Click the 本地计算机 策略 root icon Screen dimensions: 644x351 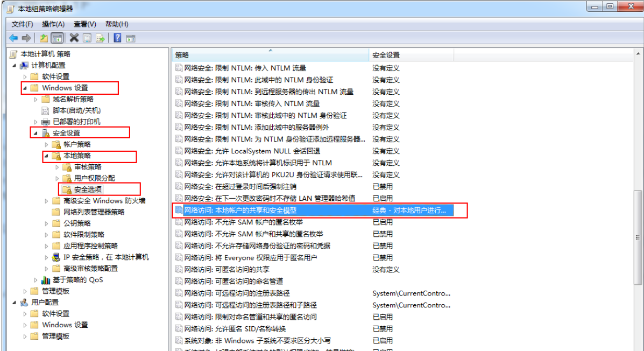coord(13,54)
